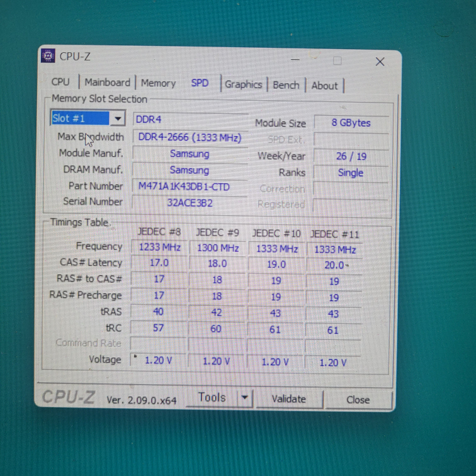Click the CAS# Latency 17.0 cell
476x476 pixels.
click(x=159, y=263)
